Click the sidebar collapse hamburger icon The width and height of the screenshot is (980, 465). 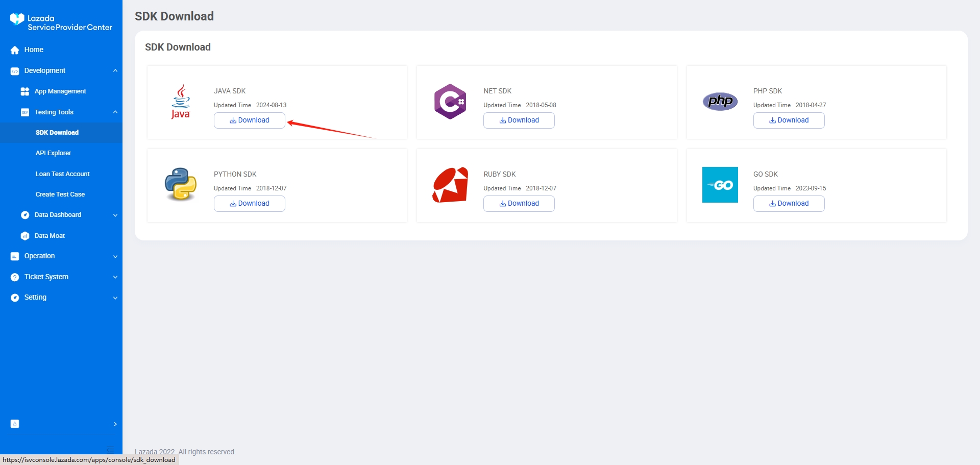click(110, 449)
